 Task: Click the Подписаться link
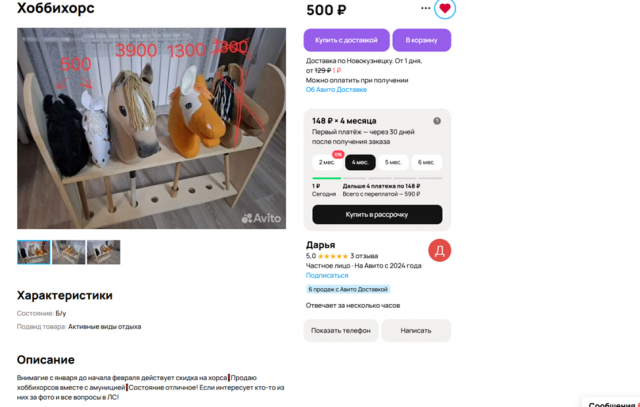[327, 276]
